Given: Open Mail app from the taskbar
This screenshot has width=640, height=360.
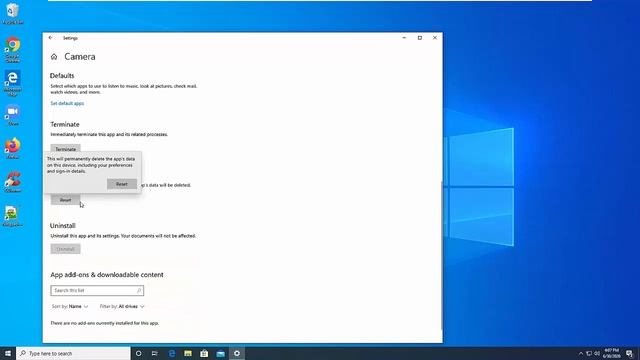Looking at the screenshot, I should [x=220, y=353].
